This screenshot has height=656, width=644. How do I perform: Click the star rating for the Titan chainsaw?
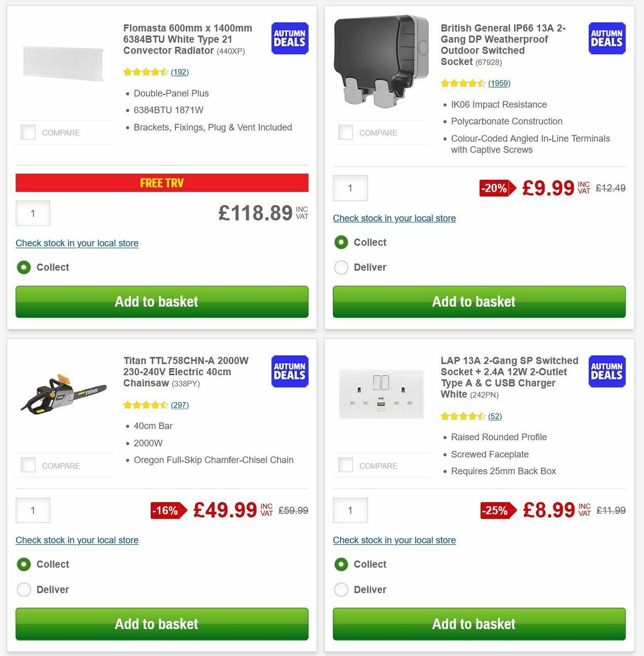[145, 405]
